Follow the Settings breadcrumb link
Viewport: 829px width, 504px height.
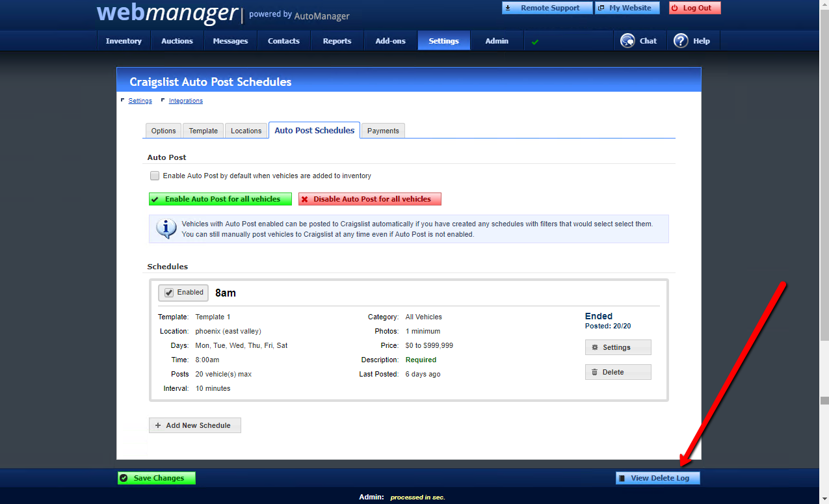[140, 101]
